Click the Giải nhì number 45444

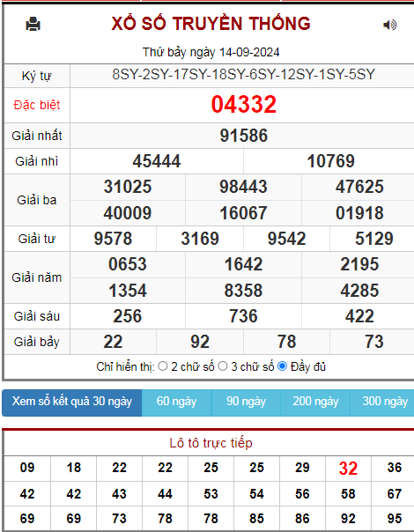157,161
